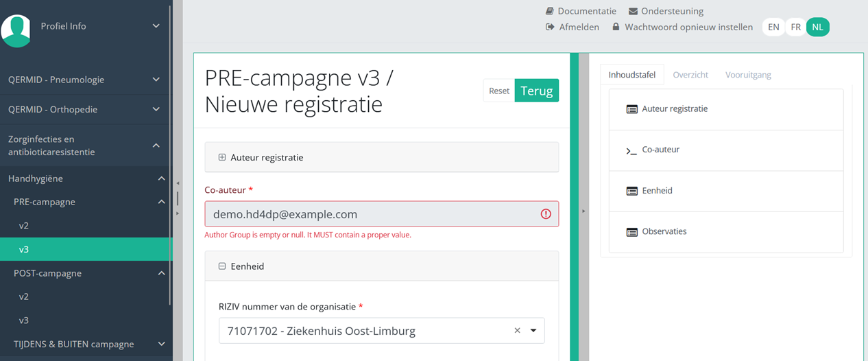Click the user profile avatar icon
The height and width of the screenshot is (361, 868).
(16, 30)
